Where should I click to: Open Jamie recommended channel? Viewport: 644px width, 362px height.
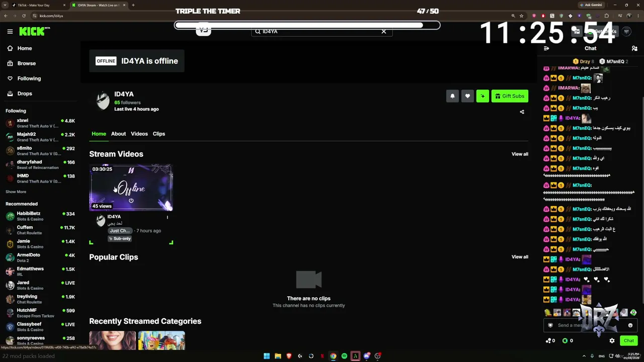pos(40,244)
